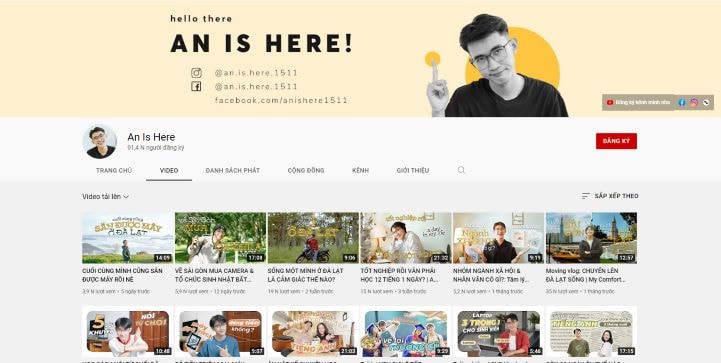Click the 'AN IS HERE!' banner heading
The width and height of the screenshot is (721, 363).
point(261,43)
